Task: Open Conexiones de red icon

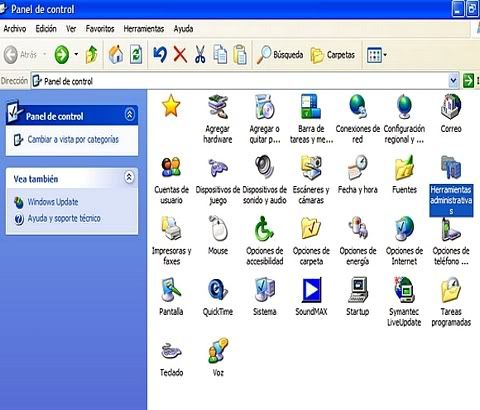Action: click(358, 107)
